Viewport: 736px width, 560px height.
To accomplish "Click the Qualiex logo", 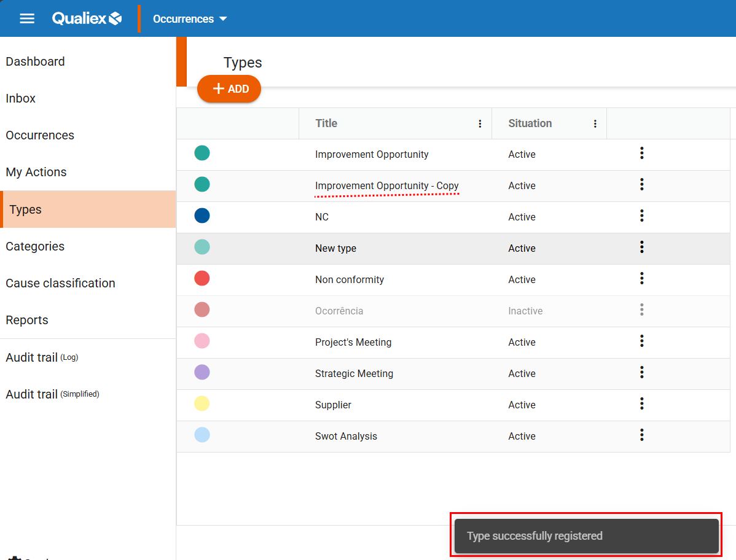I will pos(87,18).
